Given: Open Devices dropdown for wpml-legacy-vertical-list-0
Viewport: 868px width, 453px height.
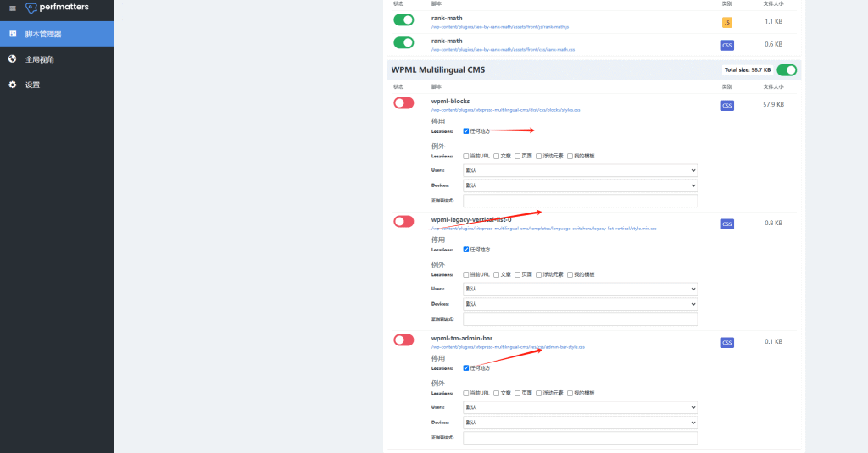Looking at the screenshot, I should pyautogui.click(x=580, y=304).
